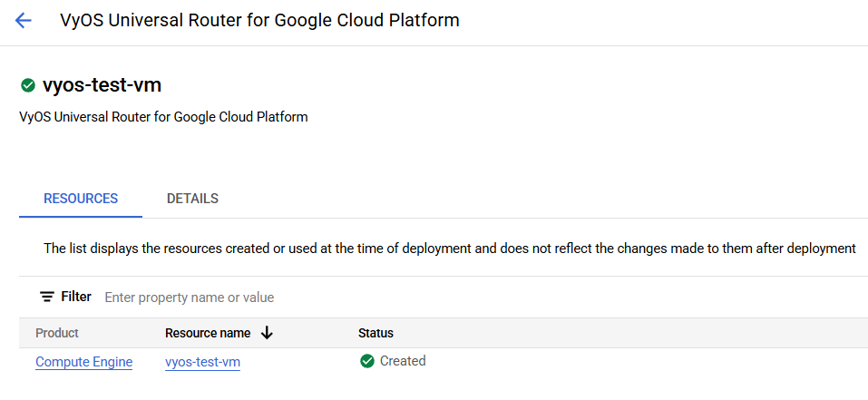Viewport: 868px width, 400px height.
Task: Open the DETAILS tab
Action: coord(192,199)
